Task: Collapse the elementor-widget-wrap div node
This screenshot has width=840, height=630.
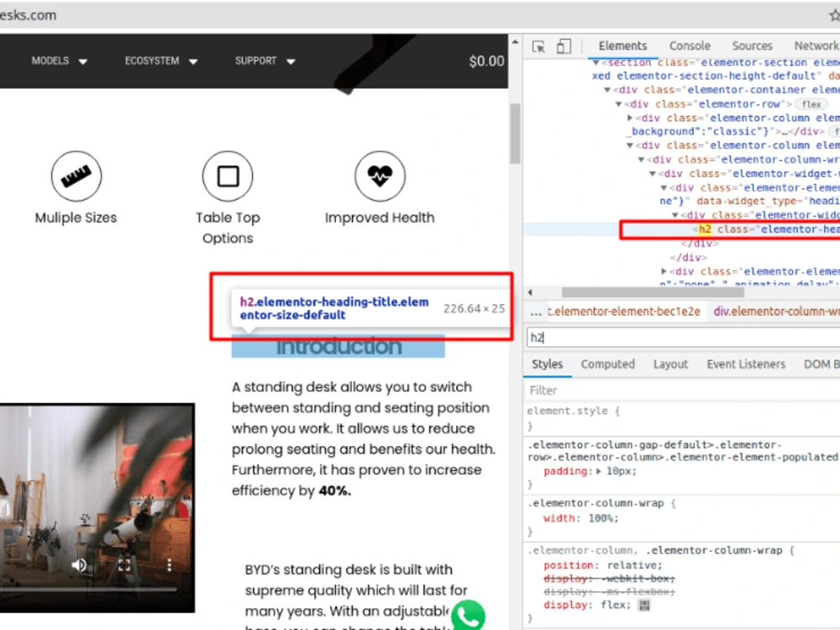Action: 652,174
